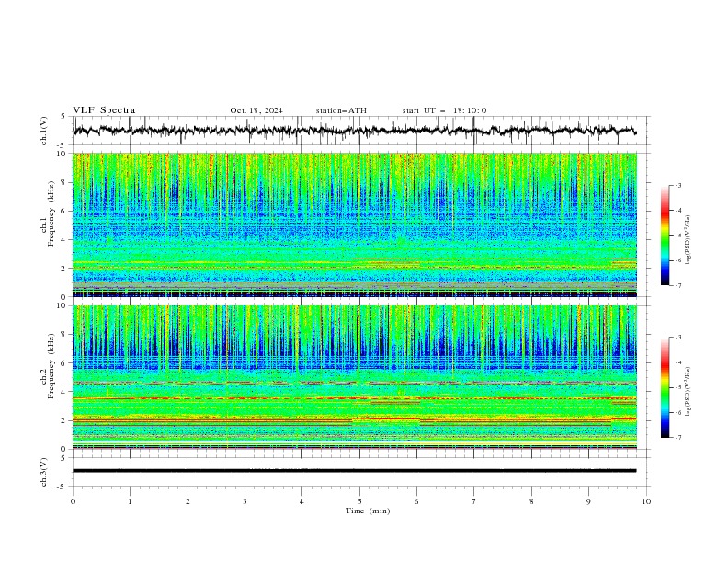728x563 pixels.
Task: Click the "2" kHz tick of ch.2 spectrogram
Action: [65, 420]
